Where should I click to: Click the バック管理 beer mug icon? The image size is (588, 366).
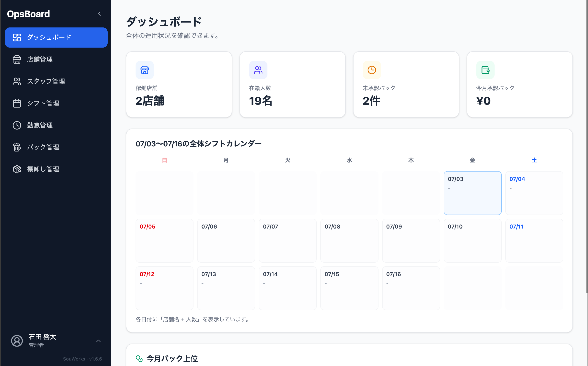pos(17,147)
